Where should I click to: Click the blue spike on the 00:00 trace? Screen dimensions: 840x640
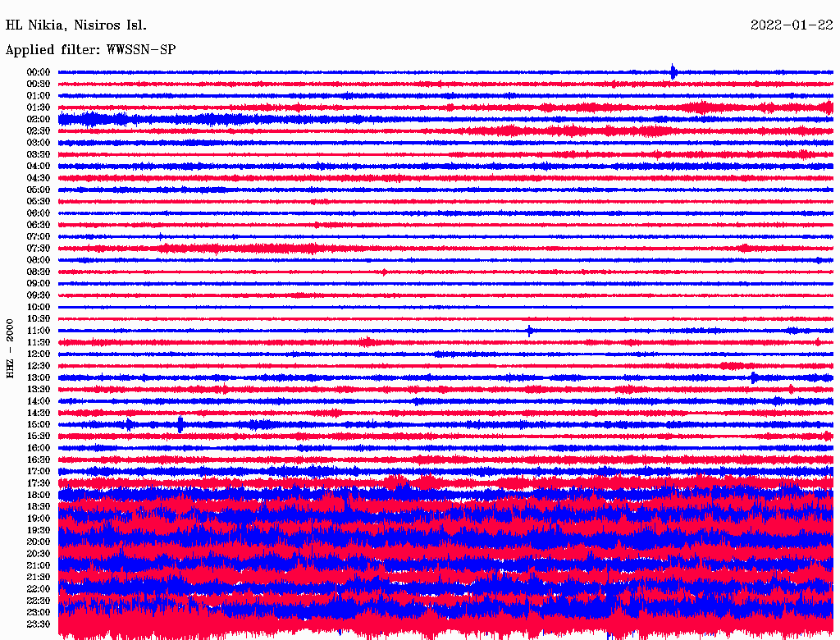[x=673, y=72]
